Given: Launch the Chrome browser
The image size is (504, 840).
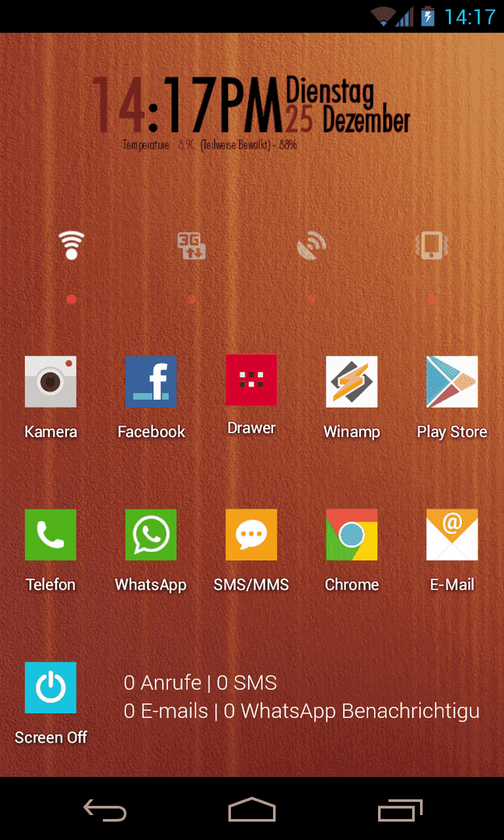Looking at the screenshot, I should coord(352,534).
